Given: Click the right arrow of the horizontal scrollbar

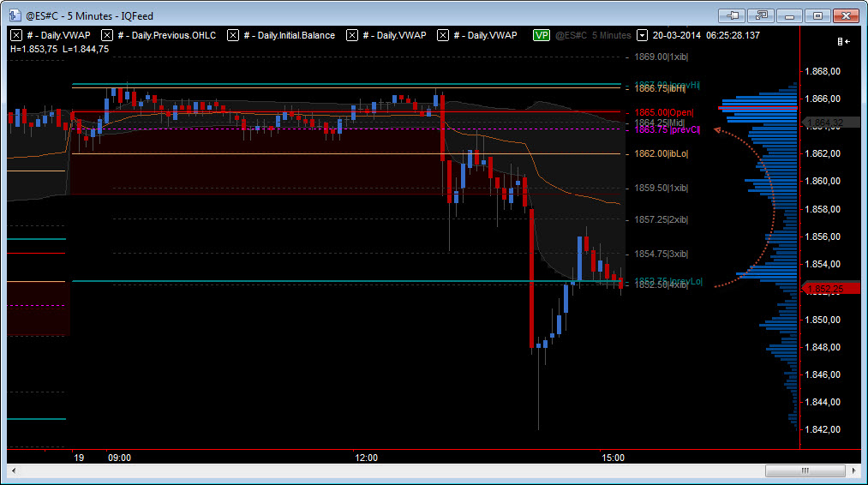Looking at the screenshot, I should (x=854, y=471).
